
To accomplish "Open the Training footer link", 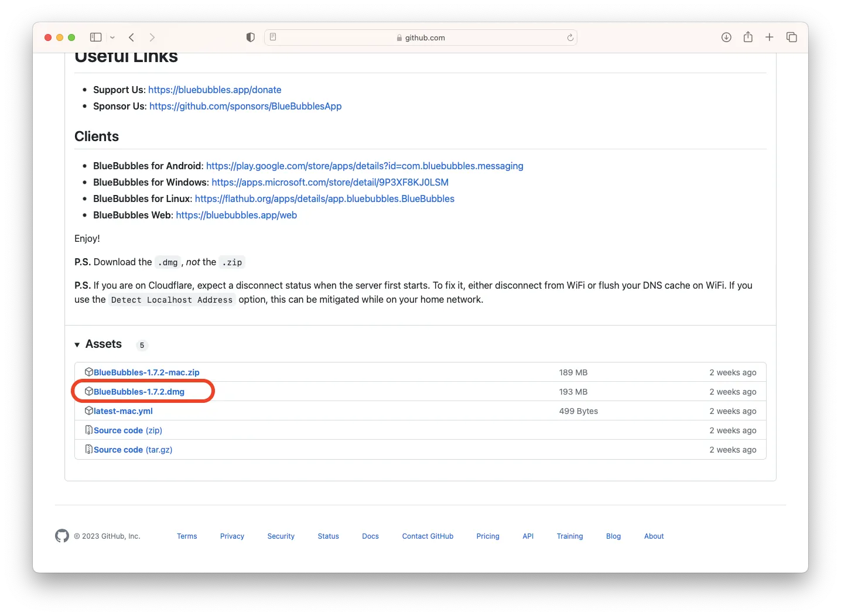I will click(x=570, y=536).
